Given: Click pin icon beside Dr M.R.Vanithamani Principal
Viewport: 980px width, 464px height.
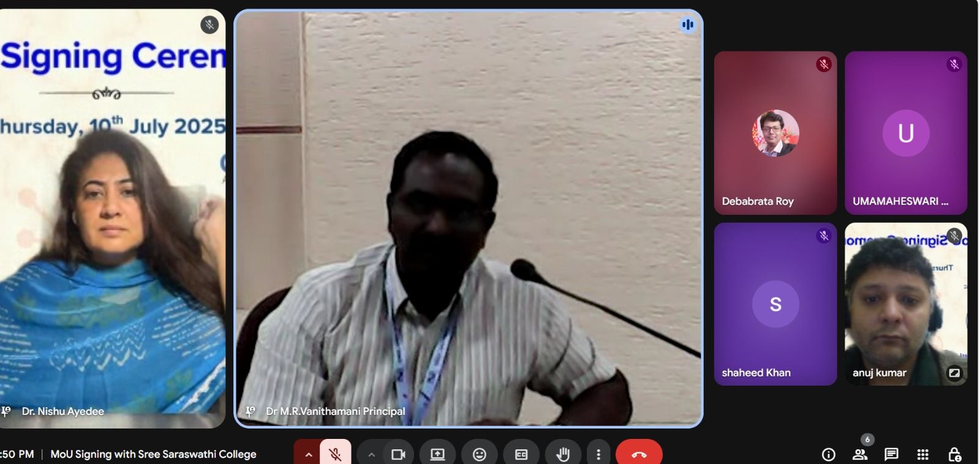Looking at the screenshot, I should 250,411.
